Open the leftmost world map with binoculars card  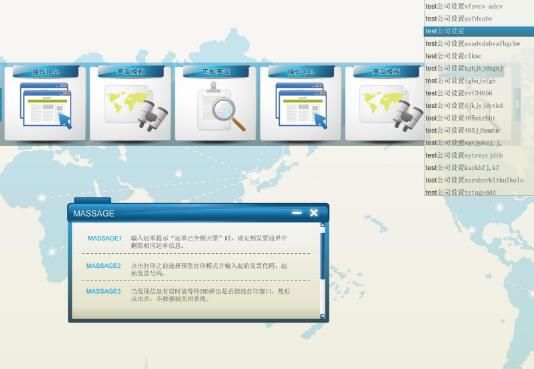point(130,103)
